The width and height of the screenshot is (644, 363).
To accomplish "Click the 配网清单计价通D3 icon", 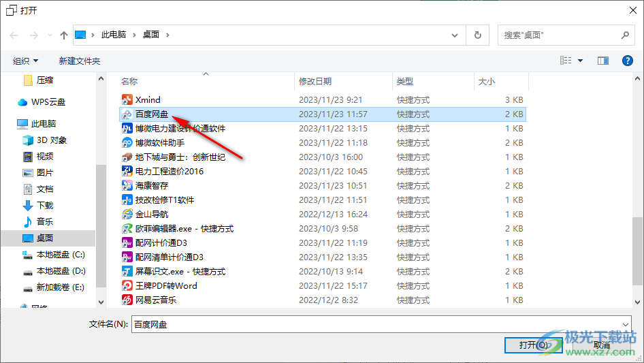I will click(127, 257).
